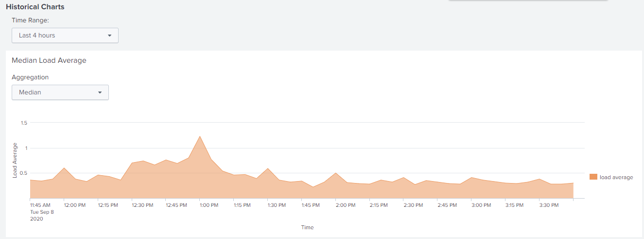Click the 'Median Load Average' panel title
Viewport: 644px width, 239px height.
(49, 61)
